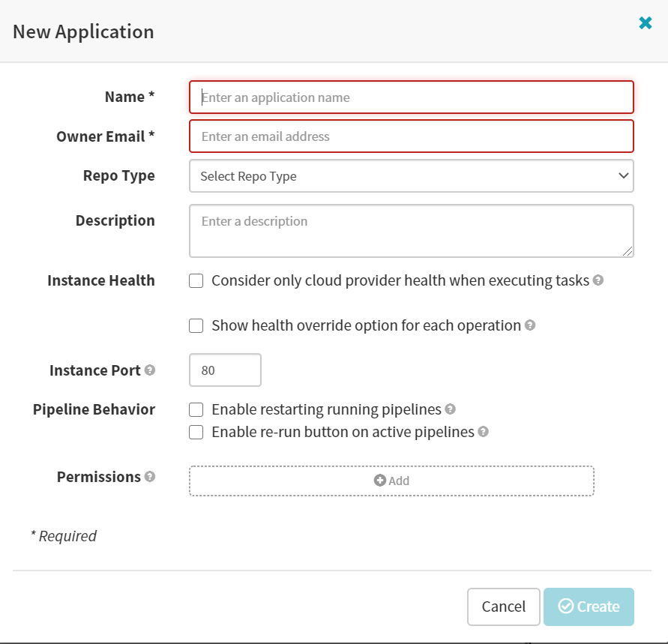
Task: Expand the Repo Type chevron arrow
Action: (x=623, y=175)
